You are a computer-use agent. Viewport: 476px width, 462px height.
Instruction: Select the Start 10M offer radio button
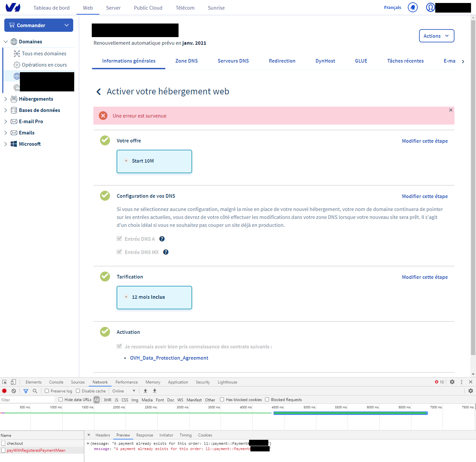126,161
